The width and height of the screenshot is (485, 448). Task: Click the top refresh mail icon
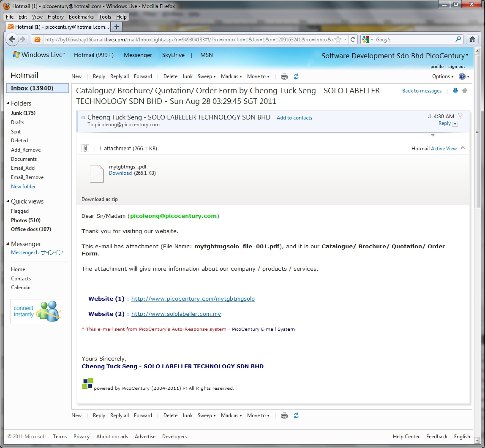pos(296,76)
